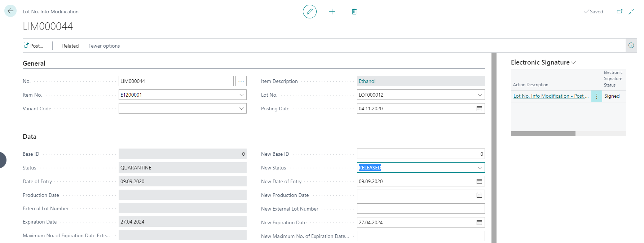Collapse the page with arrows icon
The width and height of the screenshot is (644, 243).
click(x=631, y=12)
